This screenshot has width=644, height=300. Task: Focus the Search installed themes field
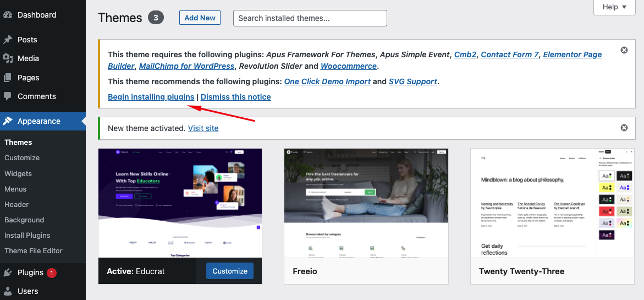[x=310, y=18]
